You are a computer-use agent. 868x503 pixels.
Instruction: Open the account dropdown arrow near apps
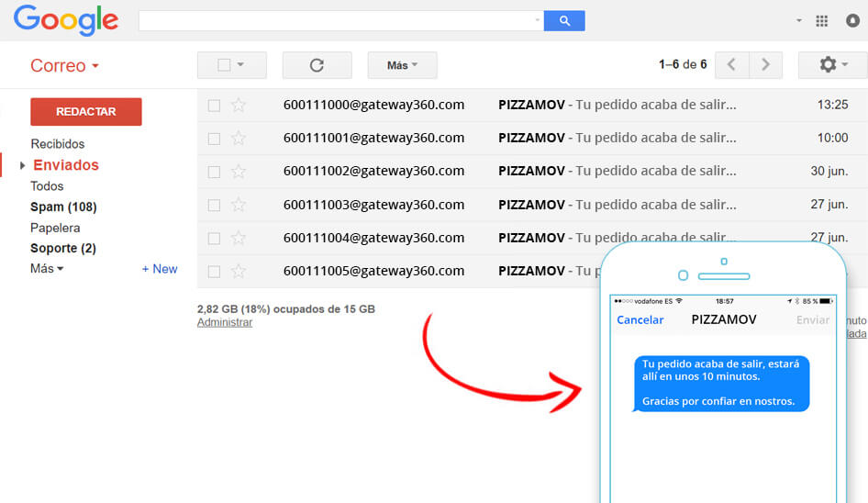pos(799,20)
